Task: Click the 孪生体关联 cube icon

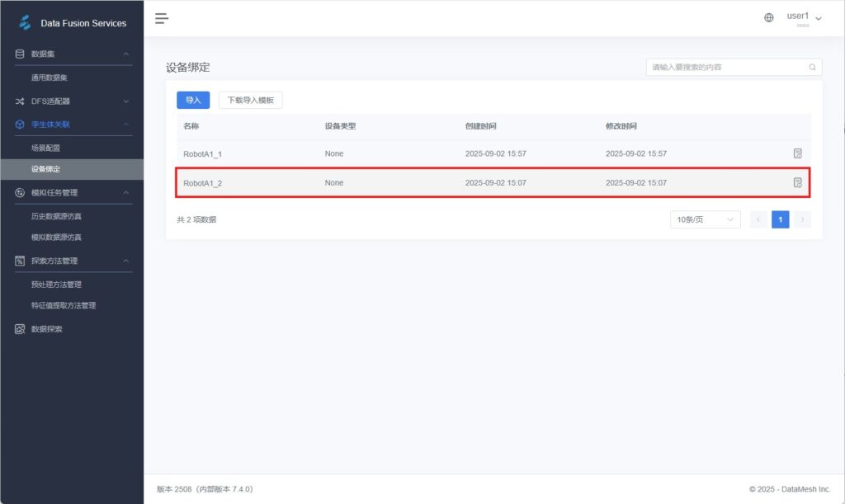Action: [20, 125]
